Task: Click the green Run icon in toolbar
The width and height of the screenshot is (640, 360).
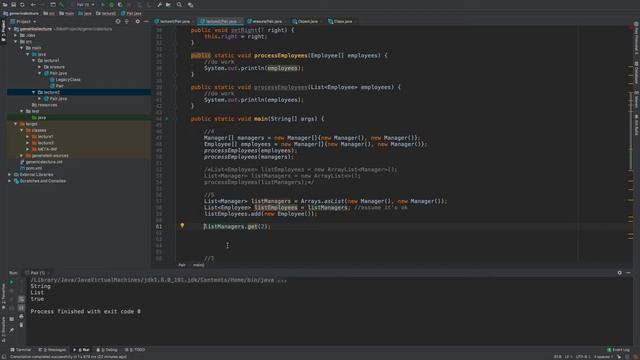Action: [102, 4]
